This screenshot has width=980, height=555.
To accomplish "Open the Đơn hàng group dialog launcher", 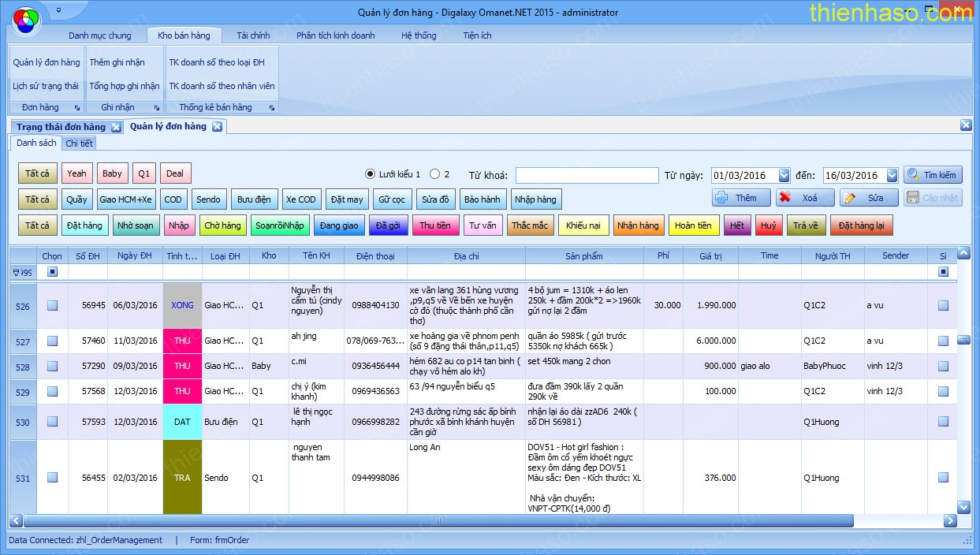I will pyautogui.click(x=77, y=108).
